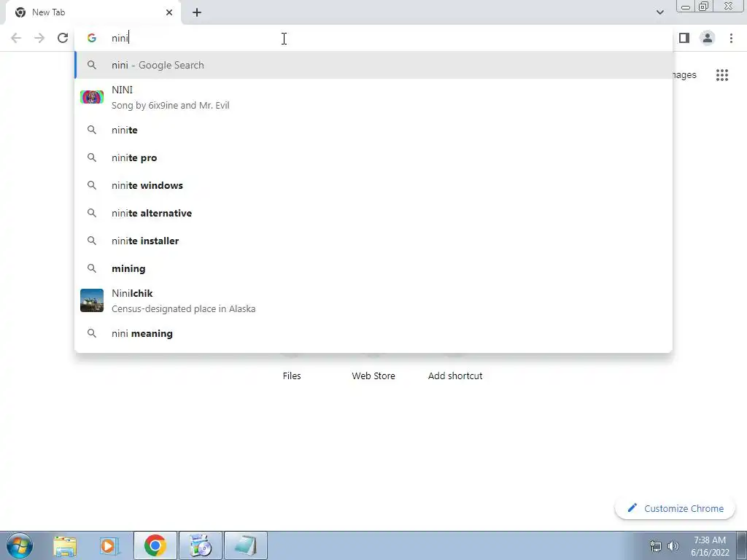Choose the NINI song suggestion
The image size is (747, 560).
coord(373,97)
